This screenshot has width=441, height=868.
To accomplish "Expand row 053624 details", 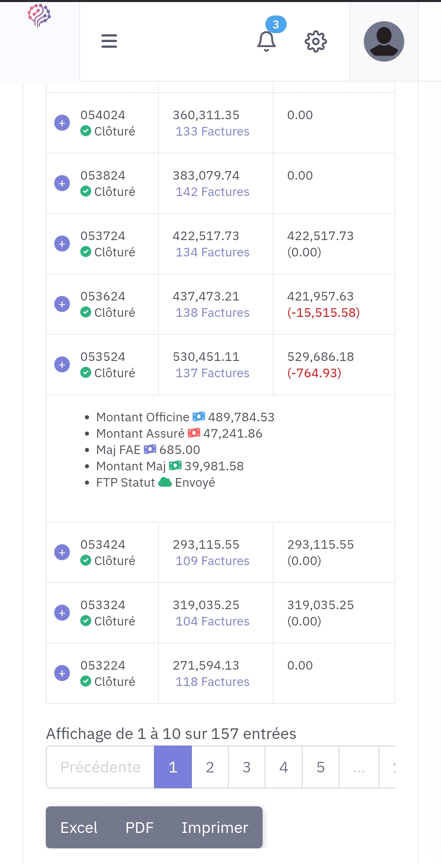I will coord(62,304).
